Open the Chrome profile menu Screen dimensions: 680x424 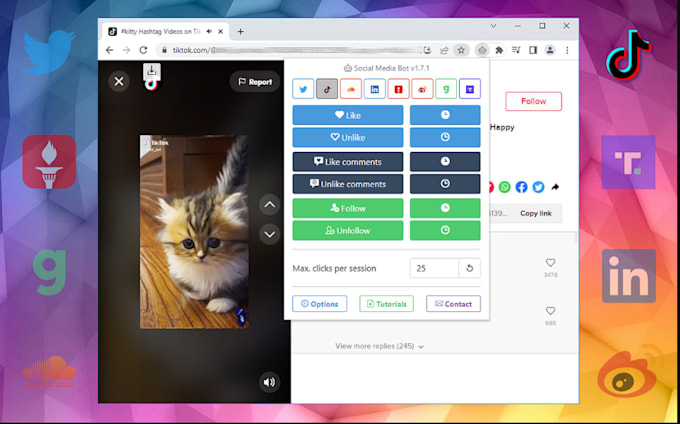[550, 50]
